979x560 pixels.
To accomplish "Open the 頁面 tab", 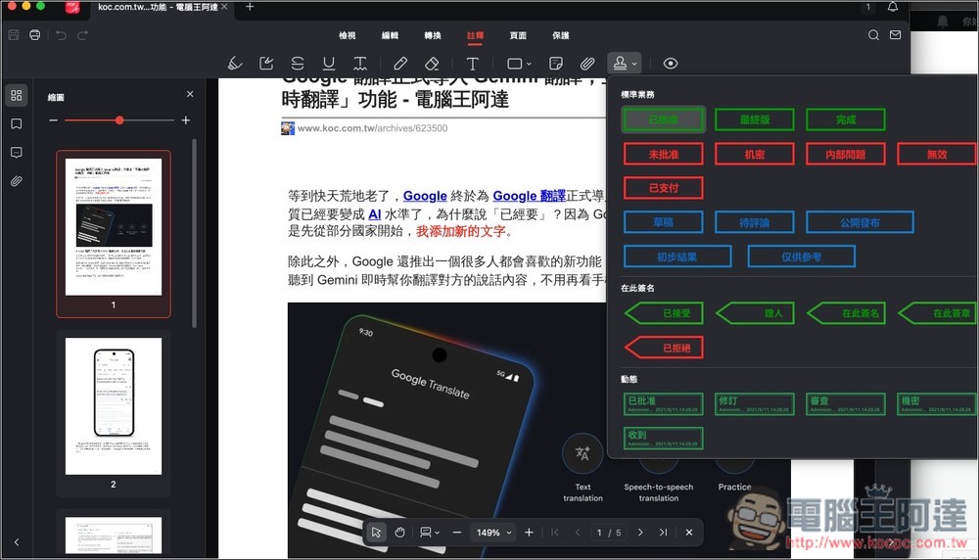I will (x=518, y=35).
